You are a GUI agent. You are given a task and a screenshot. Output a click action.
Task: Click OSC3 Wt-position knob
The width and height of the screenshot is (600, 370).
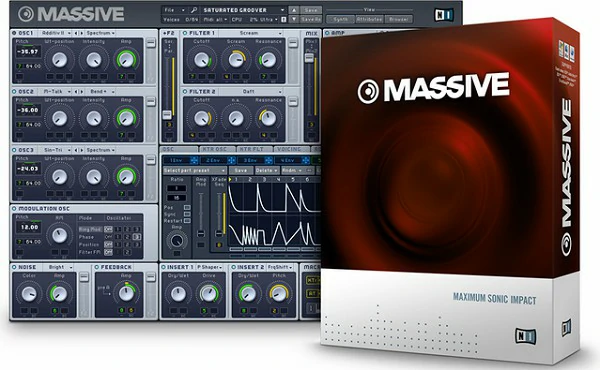pos(59,176)
